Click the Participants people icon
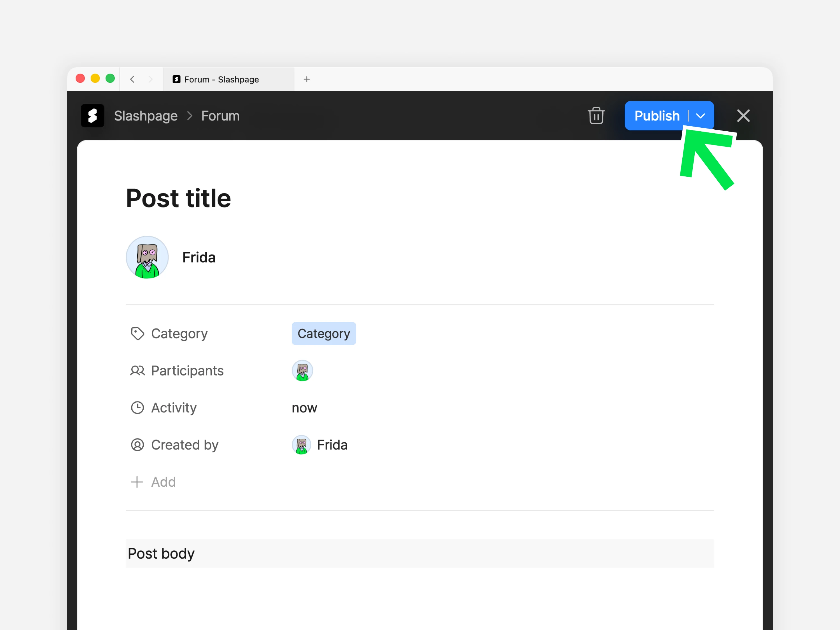This screenshot has height=630, width=840. (137, 371)
